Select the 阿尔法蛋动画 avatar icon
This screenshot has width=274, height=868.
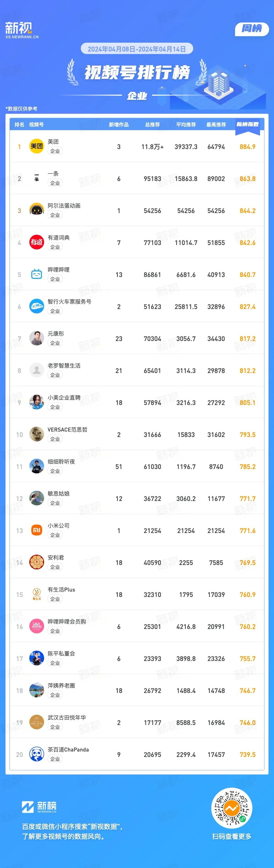(36, 210)
